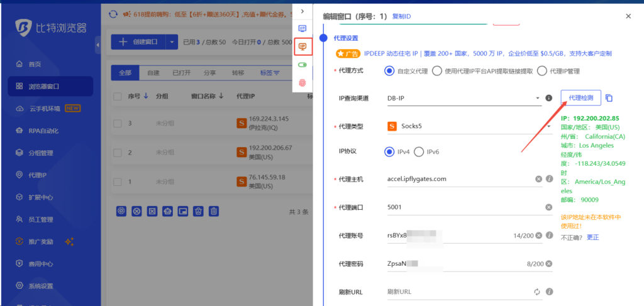Open the red-highlighted IP proxy panel icon
Screen dimensions: 644x306
pos(303,46)
